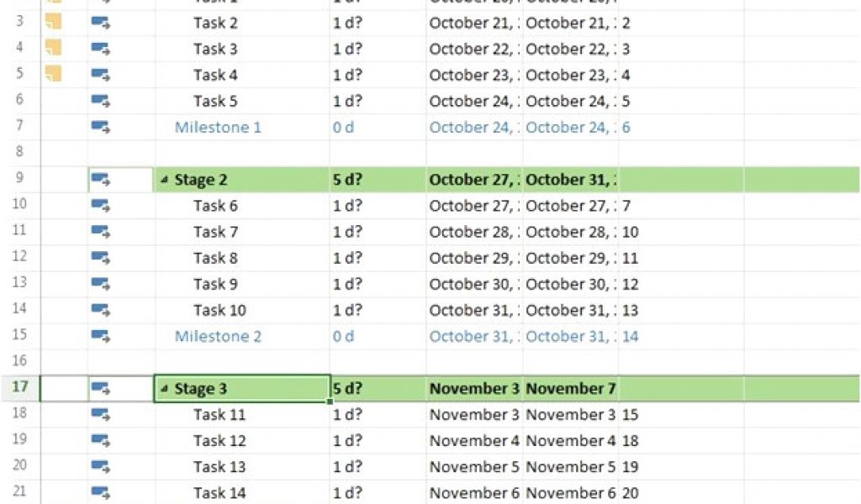Screen dimensions: 861x504
Task: Click Stage 2 task mode icon
Action: click(101, 180)
